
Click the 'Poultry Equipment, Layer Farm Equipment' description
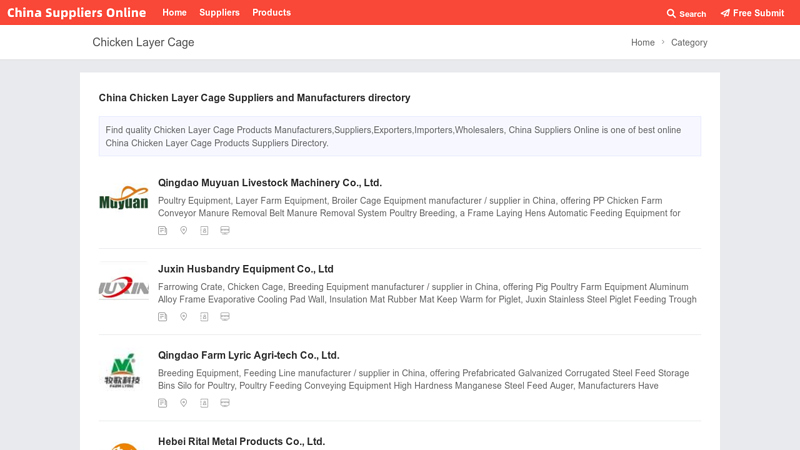point(419,207)
